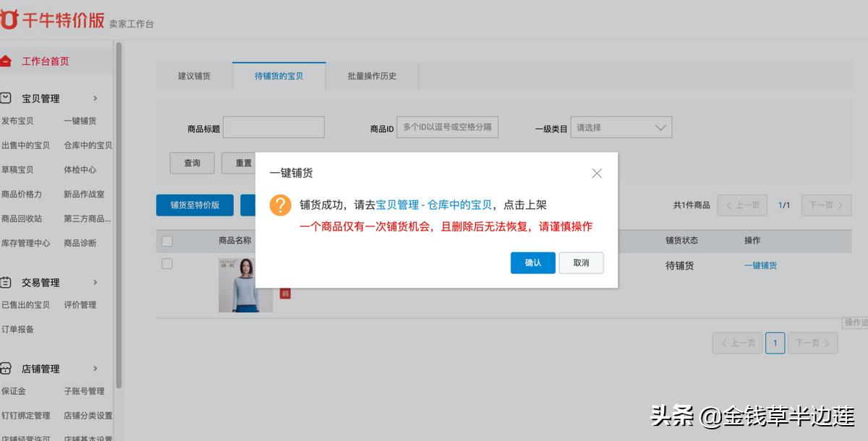The width and height of the screenshot is (868, 441).
Task: Click the 下一页 chevron below the table
Action: [x=812, y=343]
